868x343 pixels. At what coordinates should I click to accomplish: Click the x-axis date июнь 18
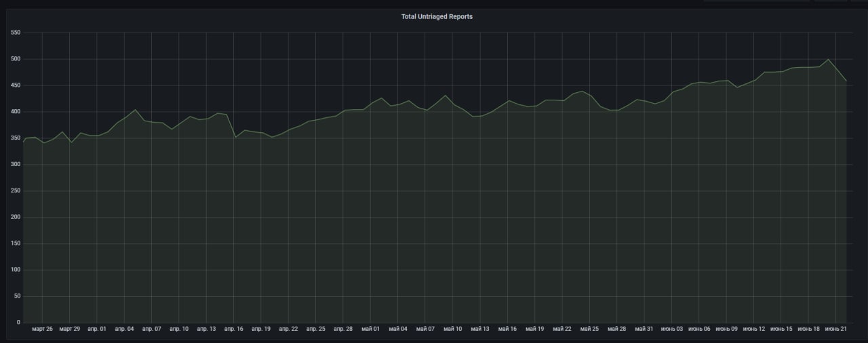click(x=808, y=329)
